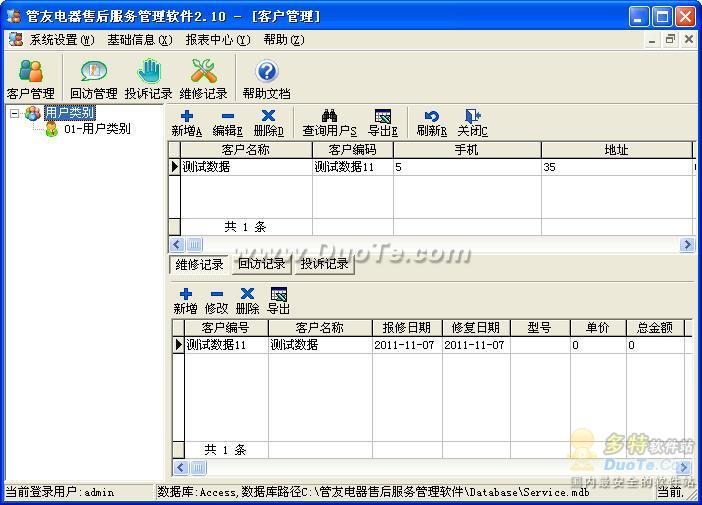Click address cell showing 35
702x505 pixels.
coord(616,167)
